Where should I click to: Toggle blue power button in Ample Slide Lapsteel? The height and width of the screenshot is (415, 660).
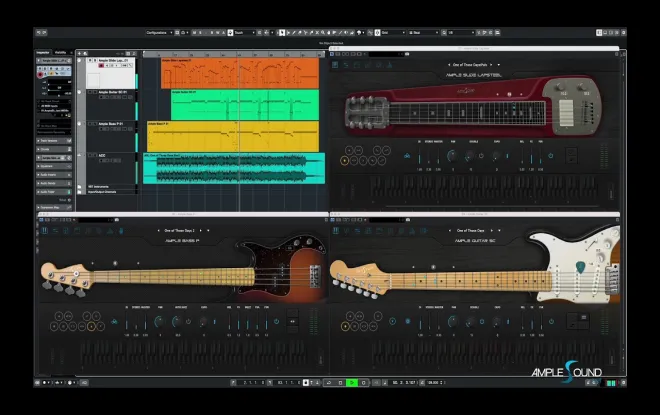(x=550, y=155)
